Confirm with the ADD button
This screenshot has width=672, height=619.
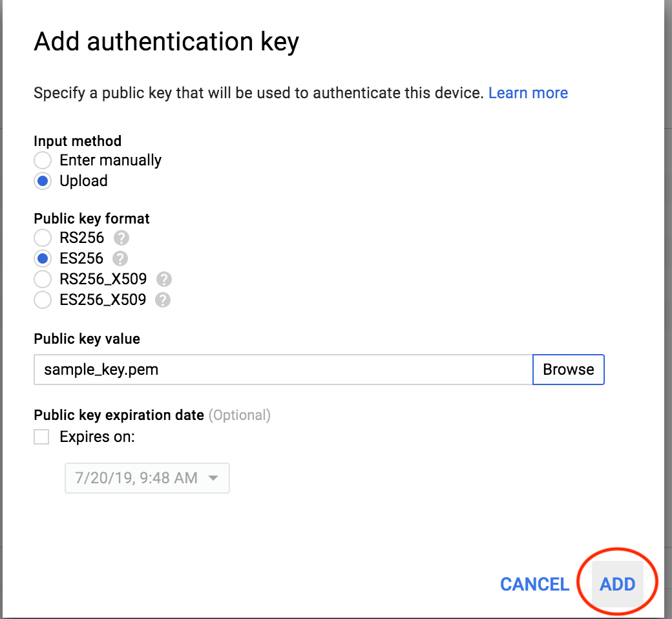pos(617,584)
